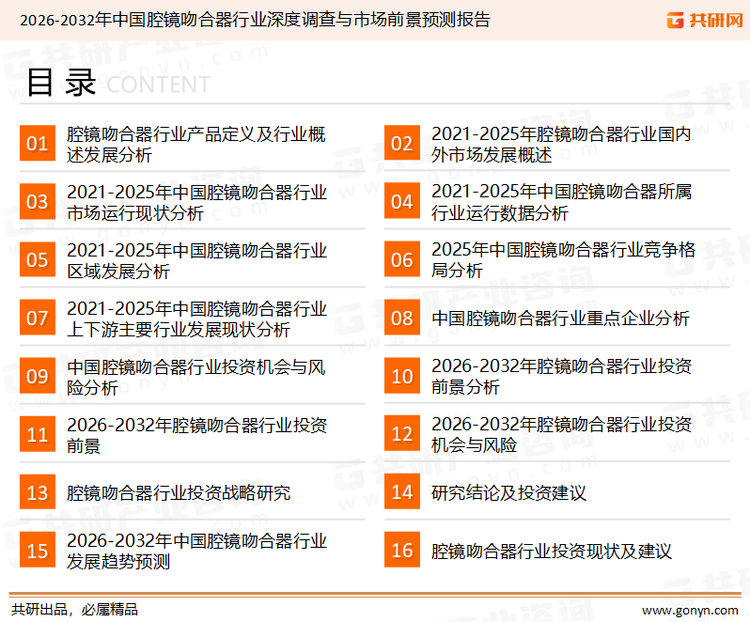Viewport: 750px width, 622px height.
Task: Click the gray CONTENT heading text
Action: point(158,85)
